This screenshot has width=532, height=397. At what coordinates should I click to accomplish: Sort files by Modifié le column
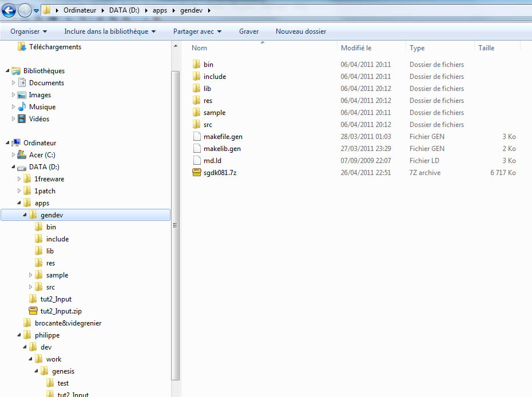point(356,48)
